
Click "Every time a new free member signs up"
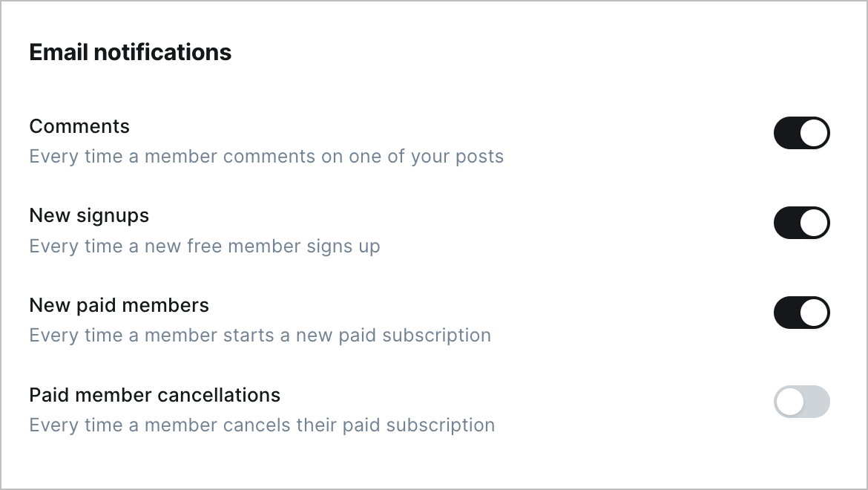pos(205,246)
